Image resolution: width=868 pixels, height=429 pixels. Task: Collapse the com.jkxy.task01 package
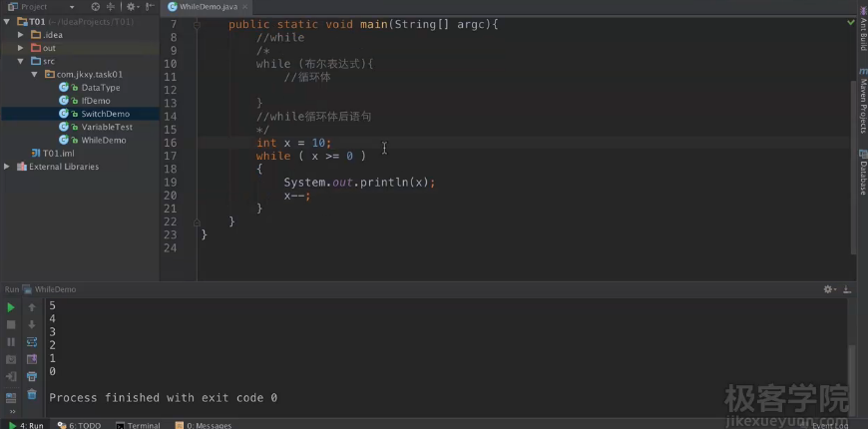coord(34,74)
